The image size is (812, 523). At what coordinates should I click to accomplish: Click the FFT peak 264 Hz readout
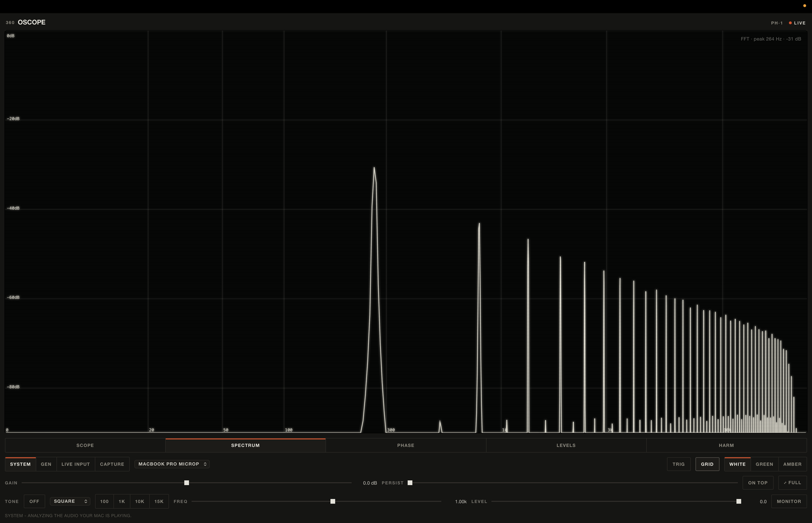click(771, 39)
